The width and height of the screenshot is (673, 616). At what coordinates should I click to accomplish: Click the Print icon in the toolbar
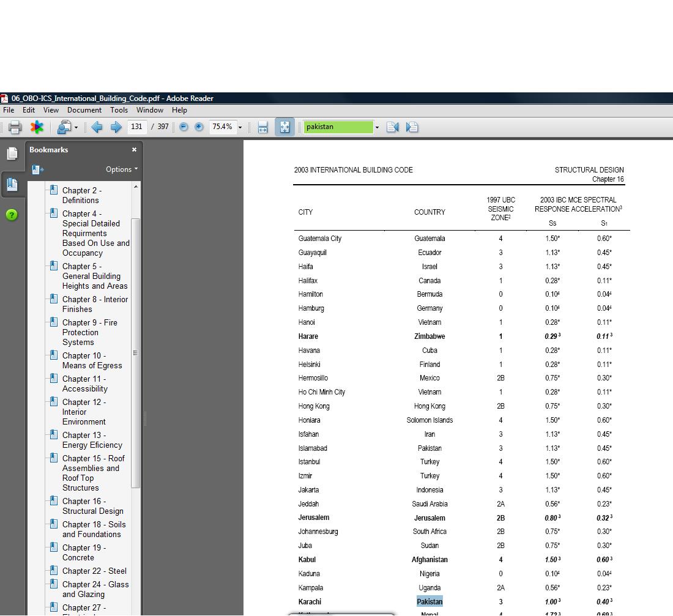tap(15, 127)
